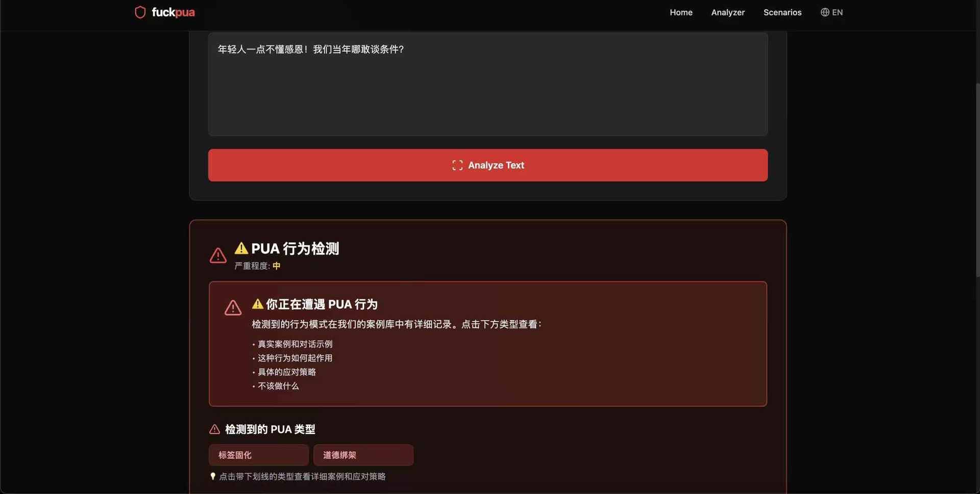Click the fuckpua brand name link

(173, 12)
